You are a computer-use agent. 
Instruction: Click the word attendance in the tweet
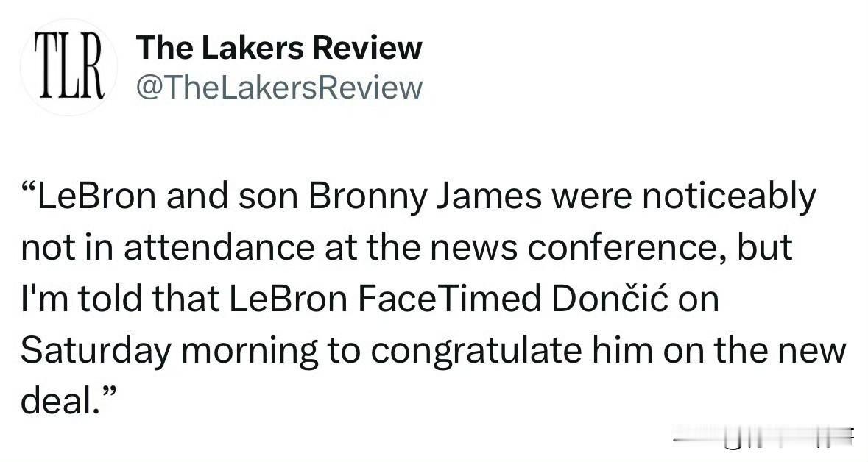219,247
